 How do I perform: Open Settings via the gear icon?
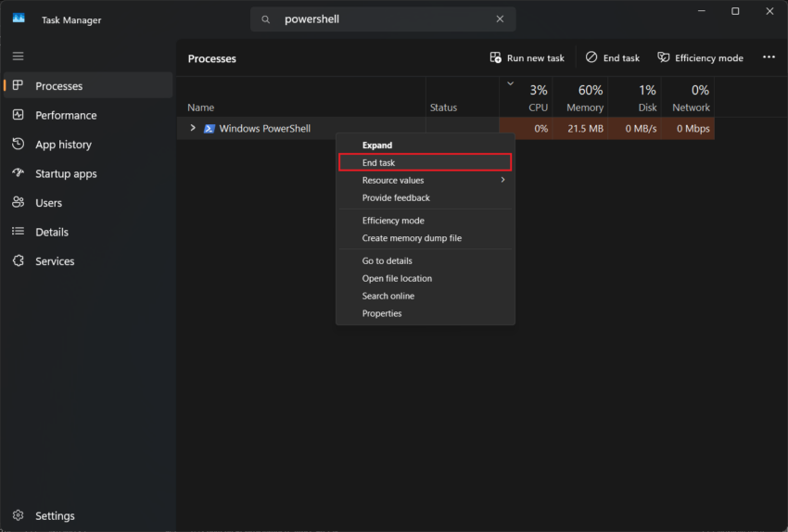pyautogui.click(x=19, y=515)
